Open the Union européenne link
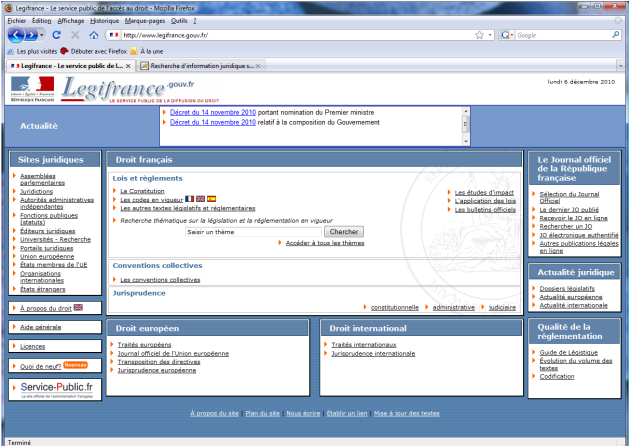Image resolution: width=630 pixels, height=447 pixels. tap(47, 256)
